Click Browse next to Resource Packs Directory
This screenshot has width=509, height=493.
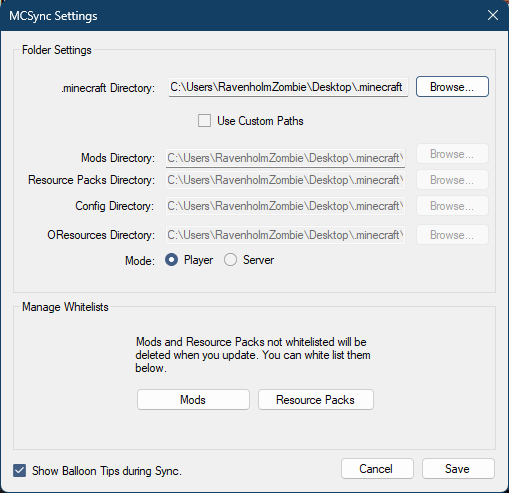tap(452, 180)
